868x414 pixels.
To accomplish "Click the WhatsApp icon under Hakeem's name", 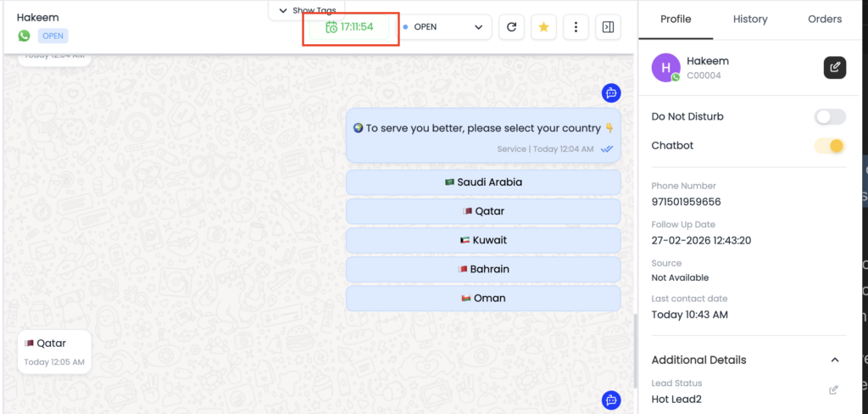I will (24, 36).
